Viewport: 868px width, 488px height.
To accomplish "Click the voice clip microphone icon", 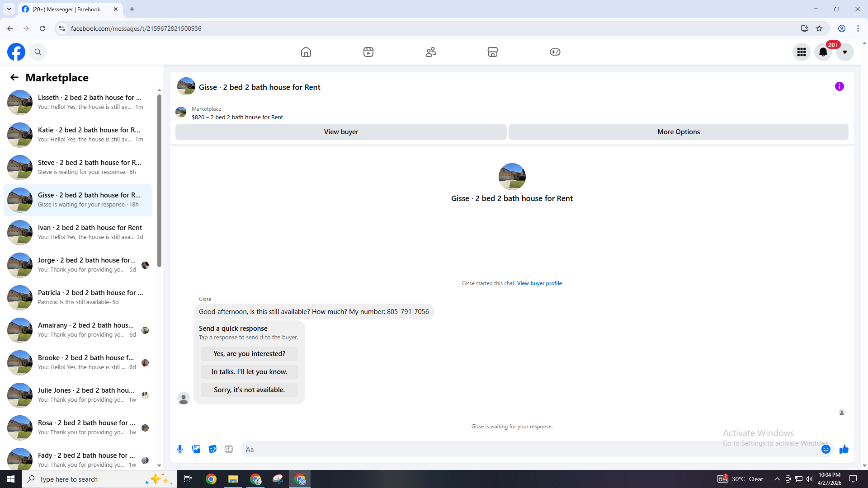I will (180, 449).
